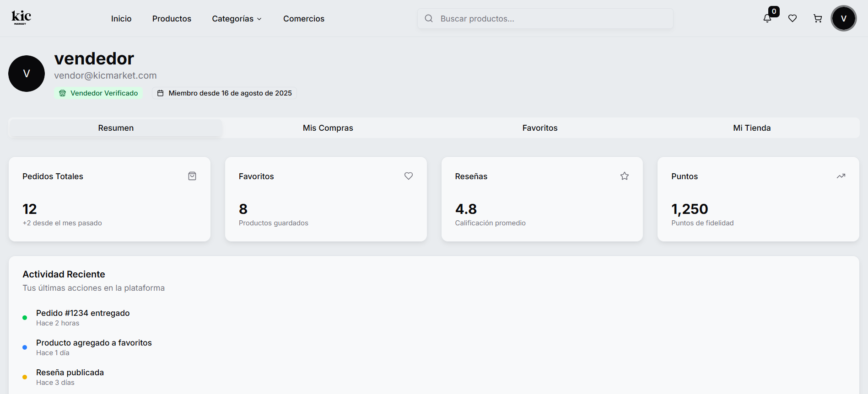The width and height of the screenshot is (868, 394).
Task: Open the notifications bell
Action: pyautogui.click(x=767, y=18)
